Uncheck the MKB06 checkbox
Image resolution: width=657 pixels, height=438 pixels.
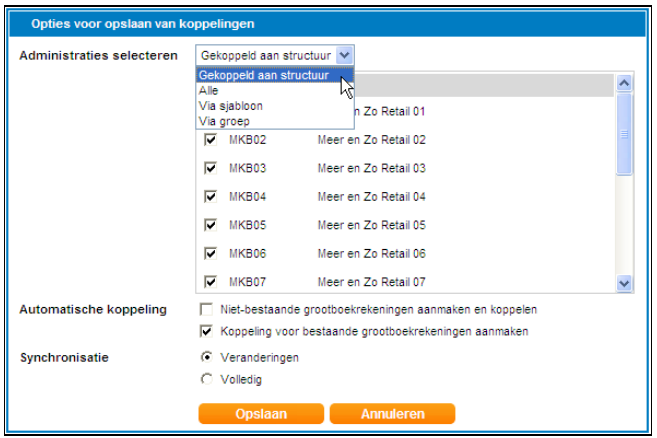tap(211, 253)
